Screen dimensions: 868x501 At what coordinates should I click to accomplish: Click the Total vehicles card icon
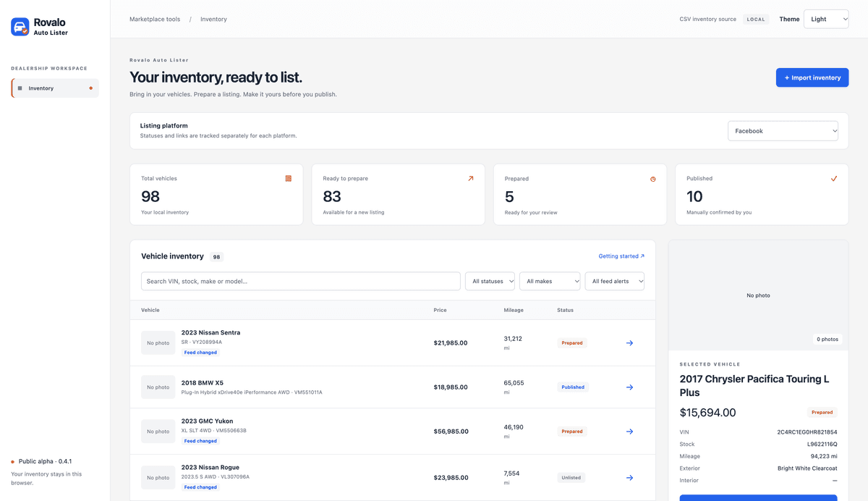[288, 178]
